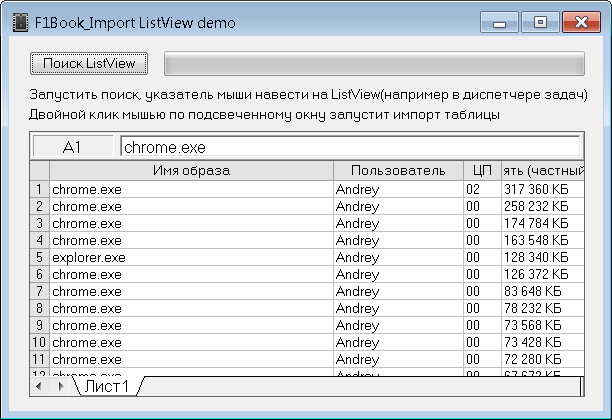Select row header 6
The width and height of the screenshot is (612, 420).
click(x=39, y=274)
